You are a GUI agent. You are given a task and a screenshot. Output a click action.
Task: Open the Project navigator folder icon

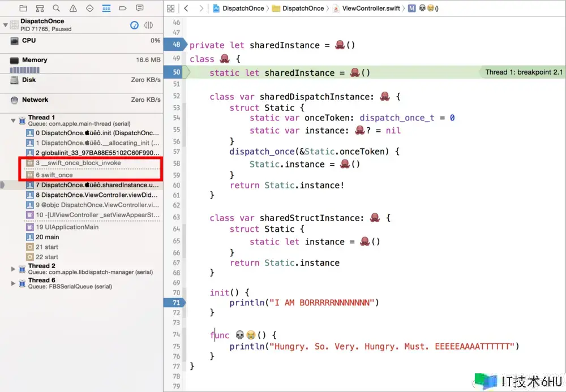click(23, 8)
